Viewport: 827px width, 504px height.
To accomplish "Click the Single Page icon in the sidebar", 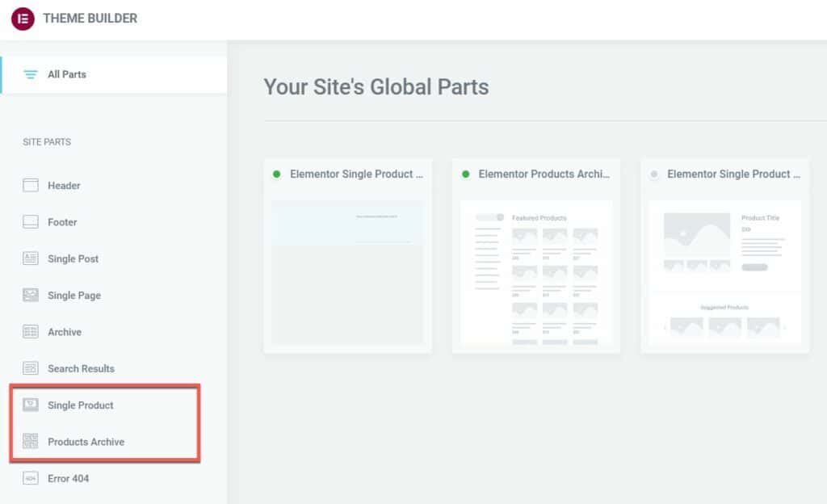I will point(31,296).
